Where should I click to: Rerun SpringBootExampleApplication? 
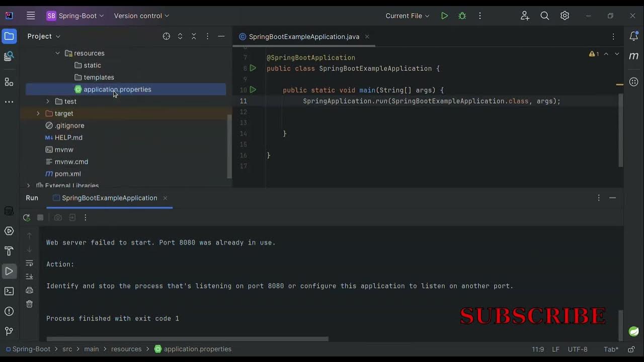pos(27,218)
